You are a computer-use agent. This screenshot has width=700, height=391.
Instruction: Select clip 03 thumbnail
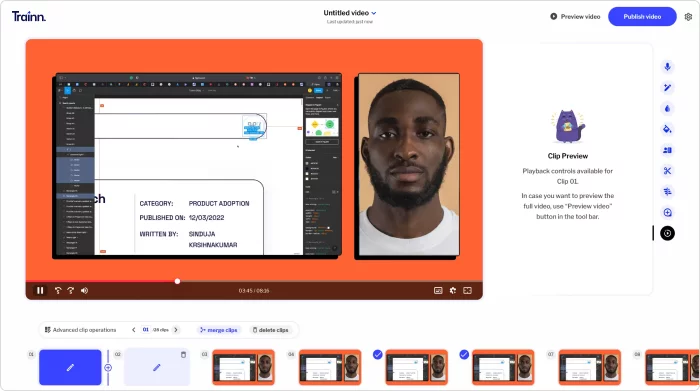click(x=243, y=367)
